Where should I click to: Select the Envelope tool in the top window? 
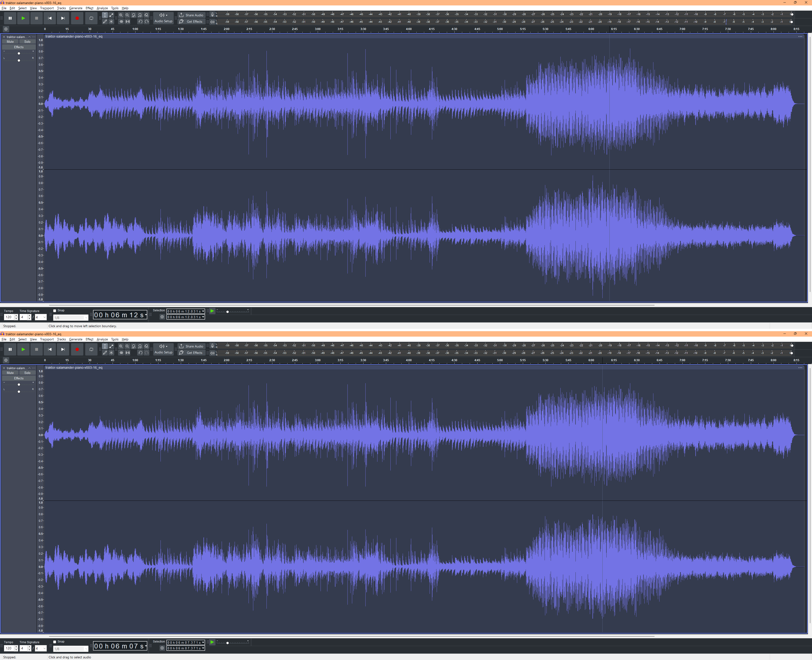(111, 15)
